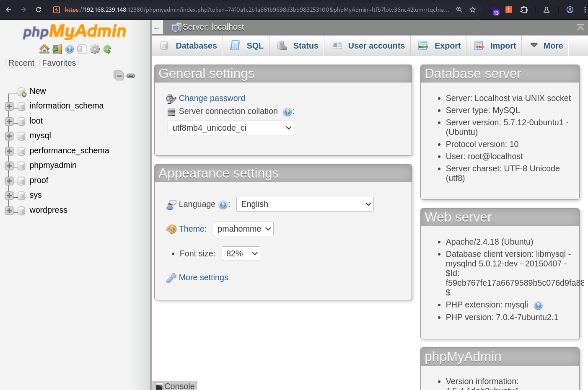Click the browser address bar URL
Screen dimensions: 588x390
point(257,10)
